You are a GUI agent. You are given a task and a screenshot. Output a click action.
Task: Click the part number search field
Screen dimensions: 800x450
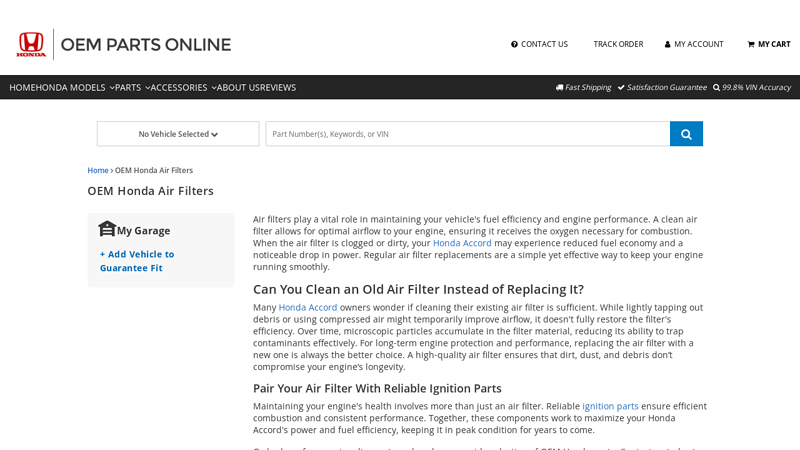click(468, 134)
